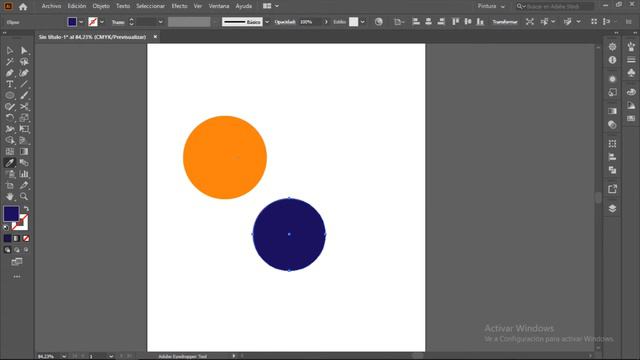Select the Gradient tool
Image resolution: width=640 pixels, height=360 pixels.
coord(24,151)
